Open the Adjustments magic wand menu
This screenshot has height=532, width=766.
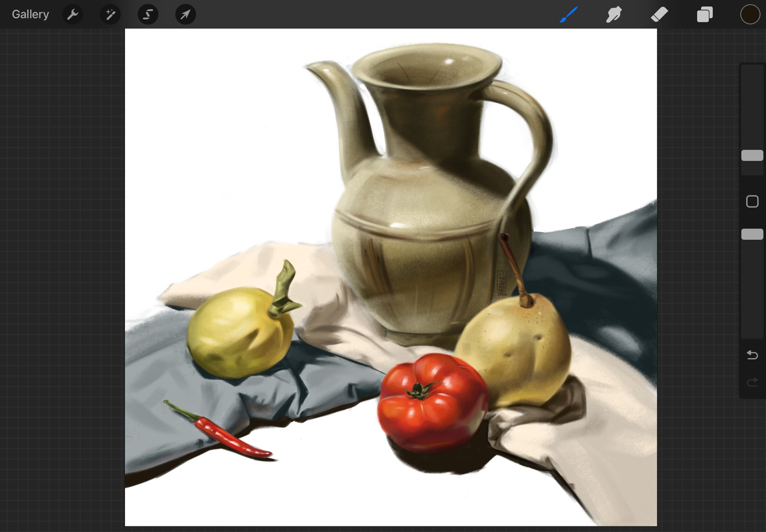(x=110, y=15)
